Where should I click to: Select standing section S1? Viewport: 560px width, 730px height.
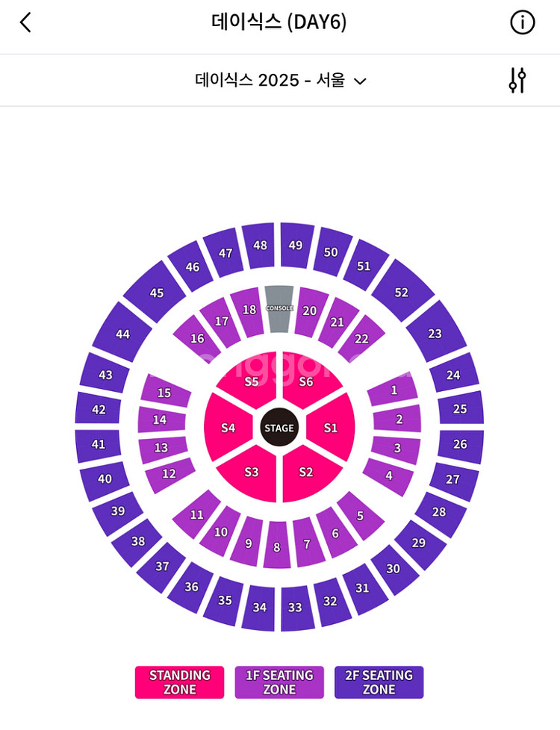pos(330,428)
